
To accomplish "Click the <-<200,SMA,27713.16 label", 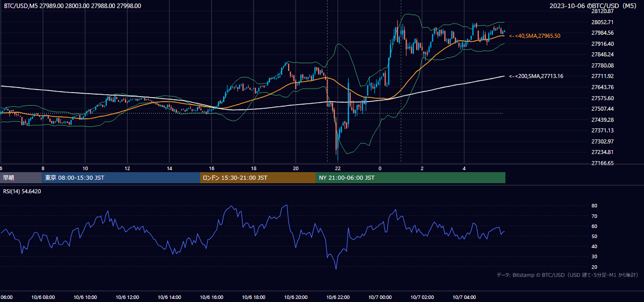I will click(x=536, y=76).
